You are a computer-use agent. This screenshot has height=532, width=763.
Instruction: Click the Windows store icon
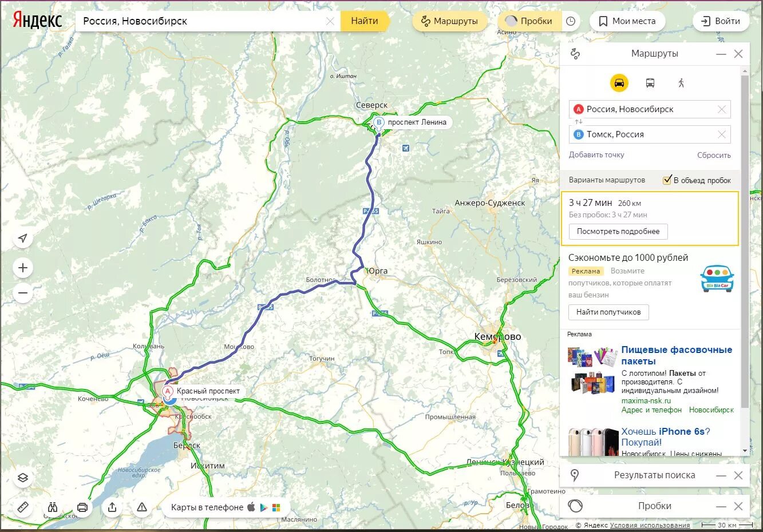click(x=276, y=507)
